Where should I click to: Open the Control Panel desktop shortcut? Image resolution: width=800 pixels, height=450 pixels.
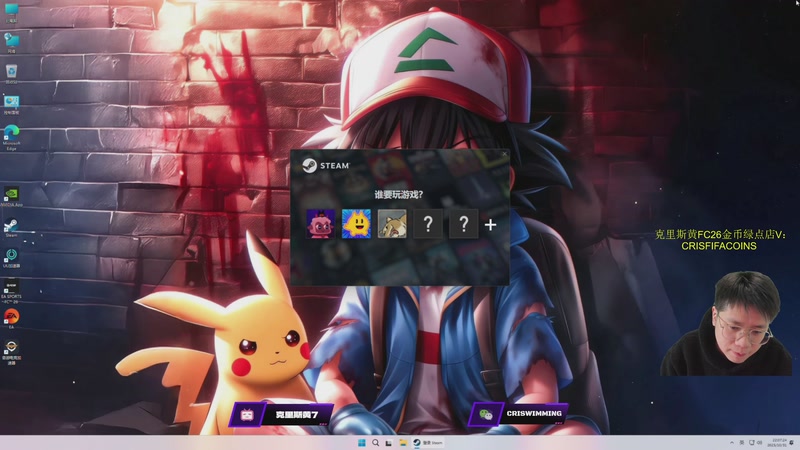[11, 105]
